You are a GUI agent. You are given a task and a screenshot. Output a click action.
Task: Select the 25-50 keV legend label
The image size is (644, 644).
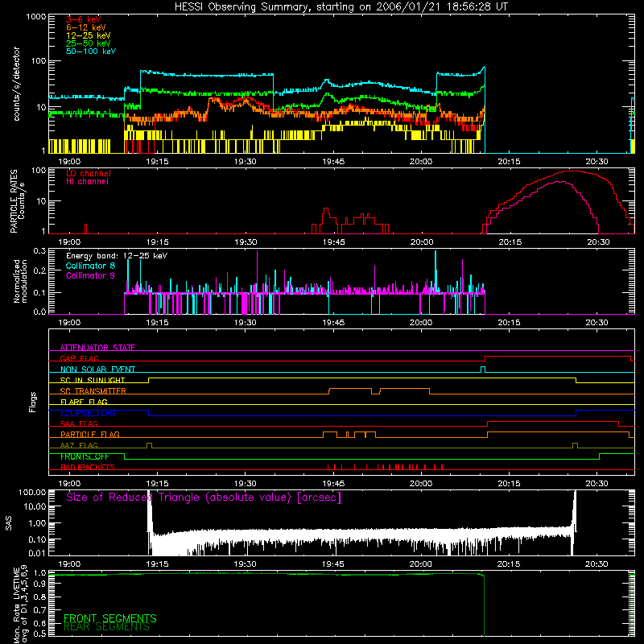89,43
